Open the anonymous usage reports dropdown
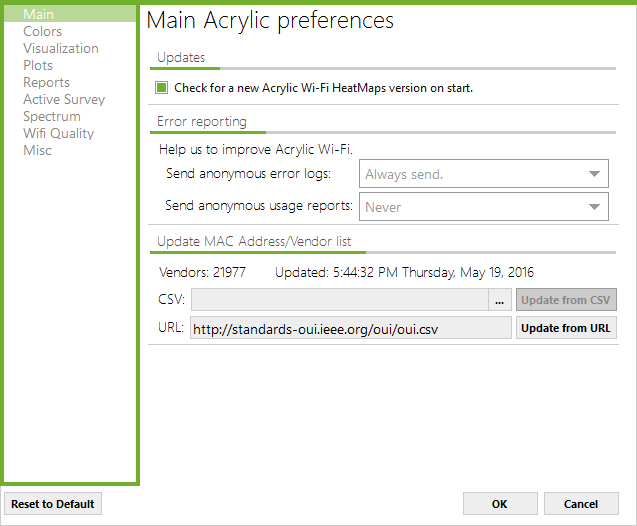The height and width of the screenshot is (526, 637). 483,207
